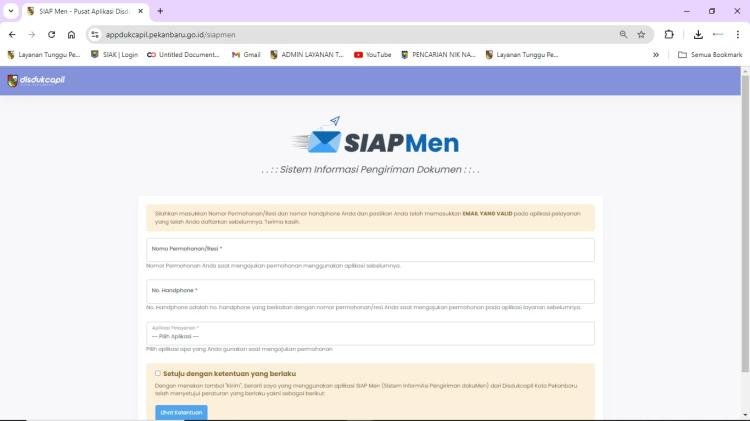The height and width of the screenshot is (421, 750).
Task: Focus the No. Handphone field
Action: pos(370,291)
